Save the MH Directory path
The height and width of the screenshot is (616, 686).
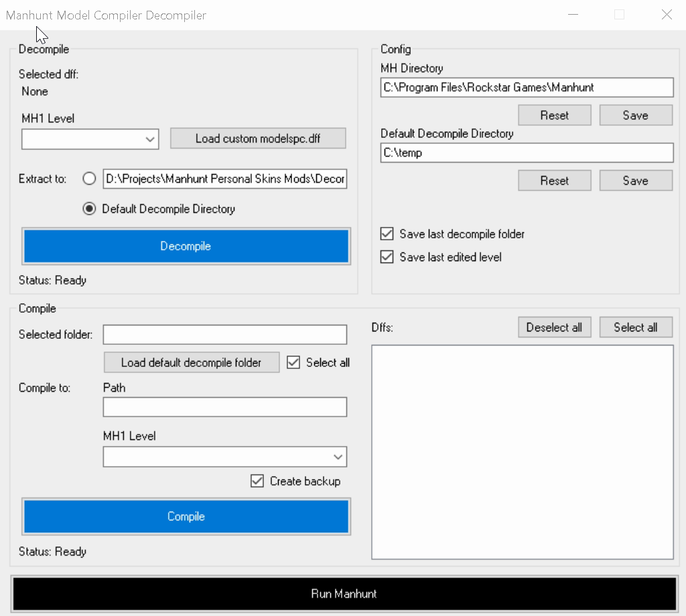(636, 115)
